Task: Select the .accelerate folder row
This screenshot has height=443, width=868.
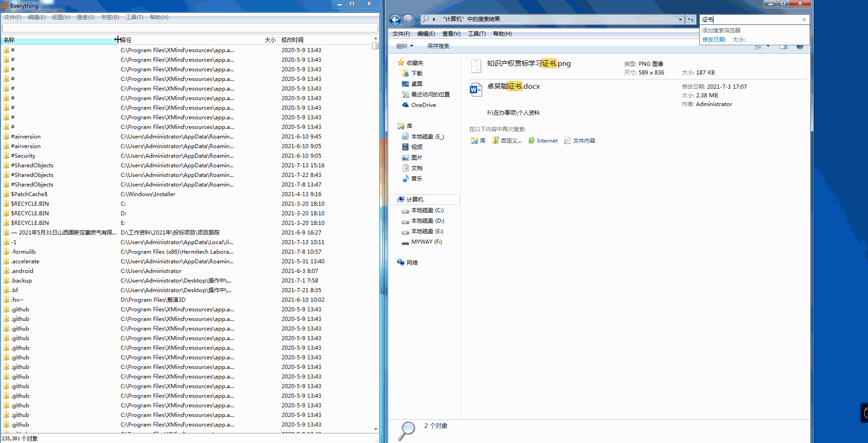Action: pyautogui.click(x=187, y=261)
